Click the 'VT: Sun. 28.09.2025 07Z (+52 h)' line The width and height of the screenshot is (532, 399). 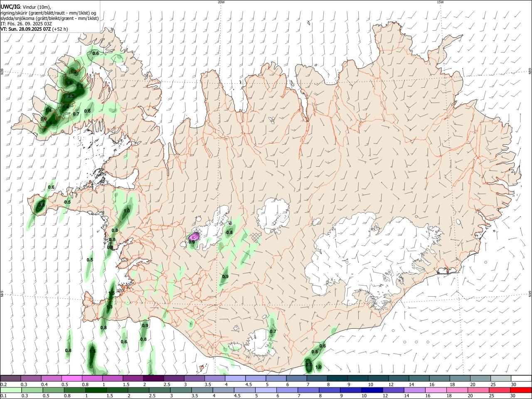(34, 29)
